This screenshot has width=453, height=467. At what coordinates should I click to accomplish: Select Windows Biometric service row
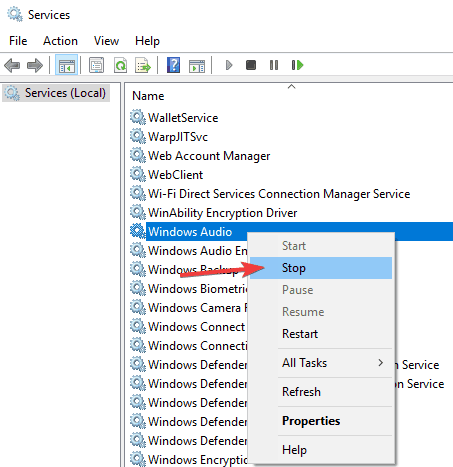pos(197,289)
